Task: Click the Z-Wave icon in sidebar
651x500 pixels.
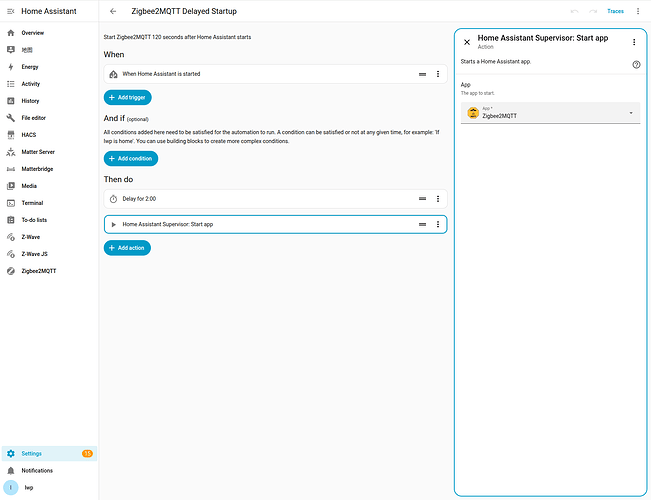Action: 11,237
